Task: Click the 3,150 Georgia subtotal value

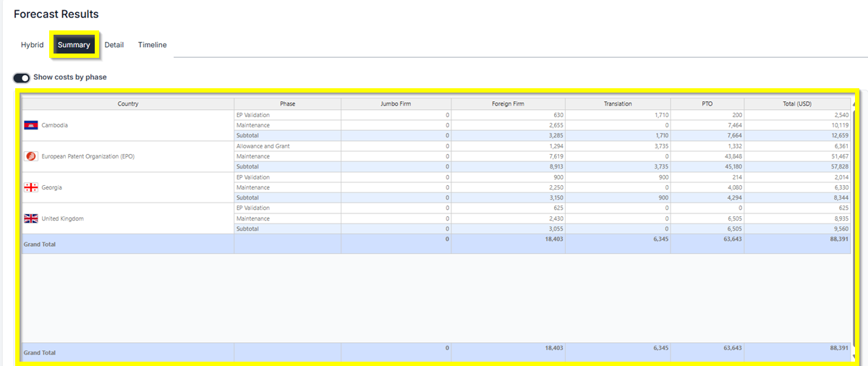Action: click(x=556, y=197)
